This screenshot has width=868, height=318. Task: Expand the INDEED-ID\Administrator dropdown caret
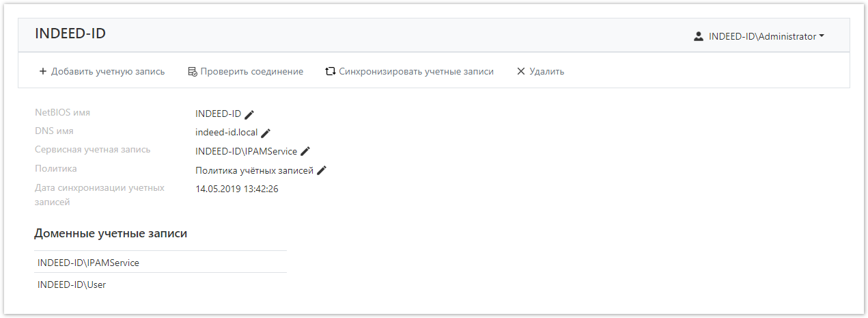click(822, 36)
